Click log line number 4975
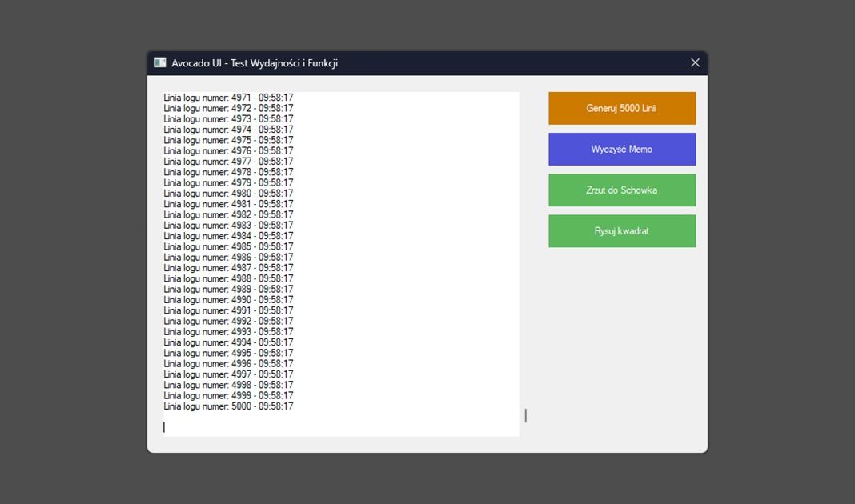The width and height of the screenshot is (855, 504). (x=228, y=140)
